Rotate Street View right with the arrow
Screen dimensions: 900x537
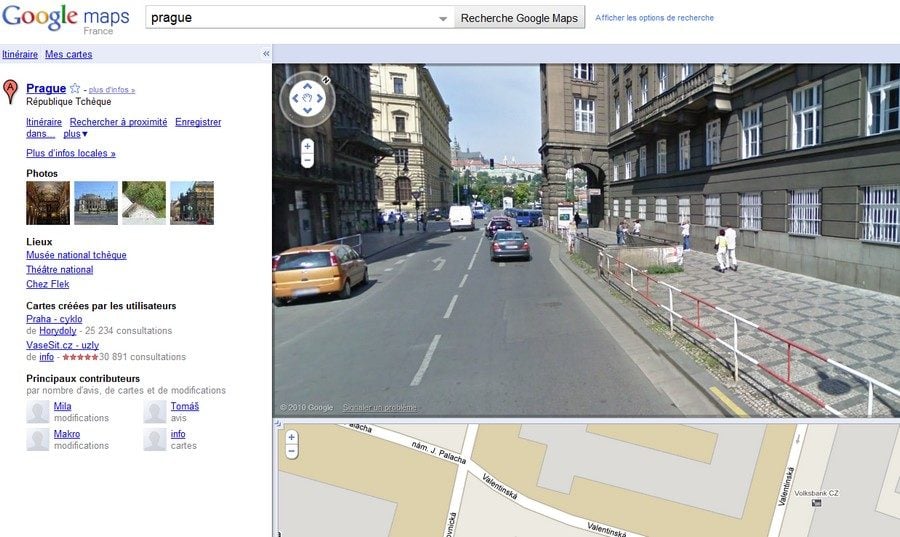(x=321, y=98)
